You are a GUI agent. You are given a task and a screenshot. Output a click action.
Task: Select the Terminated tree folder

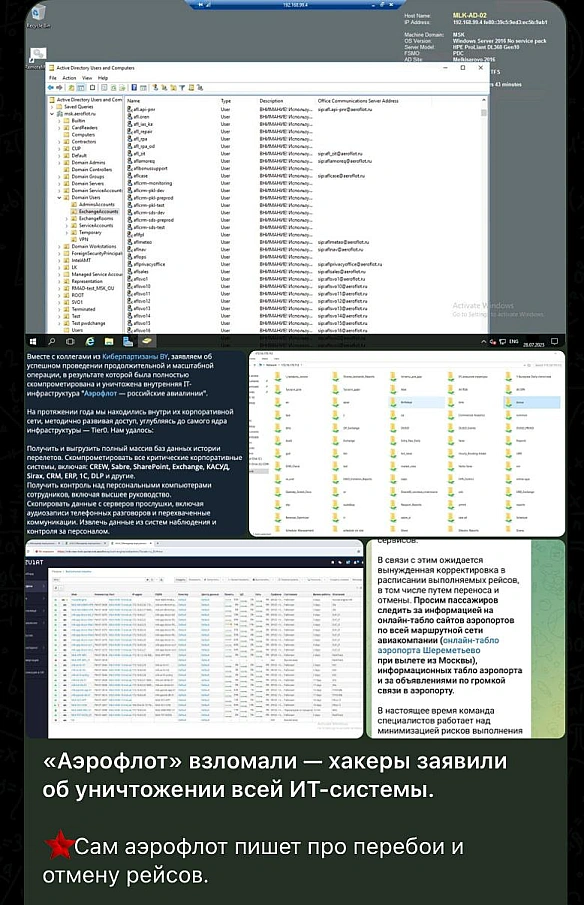(x=79, y=309)
